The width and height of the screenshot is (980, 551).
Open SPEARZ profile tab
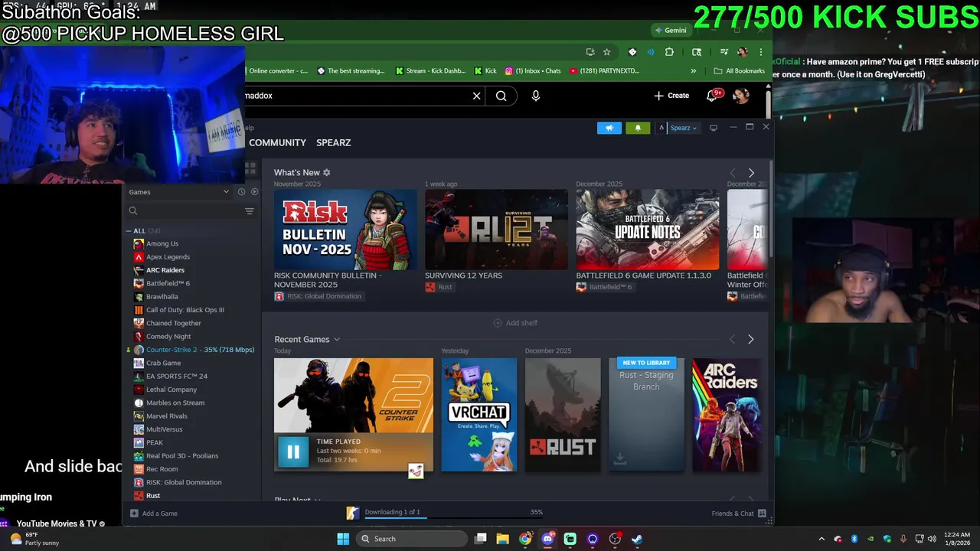(x=334, y=143)
